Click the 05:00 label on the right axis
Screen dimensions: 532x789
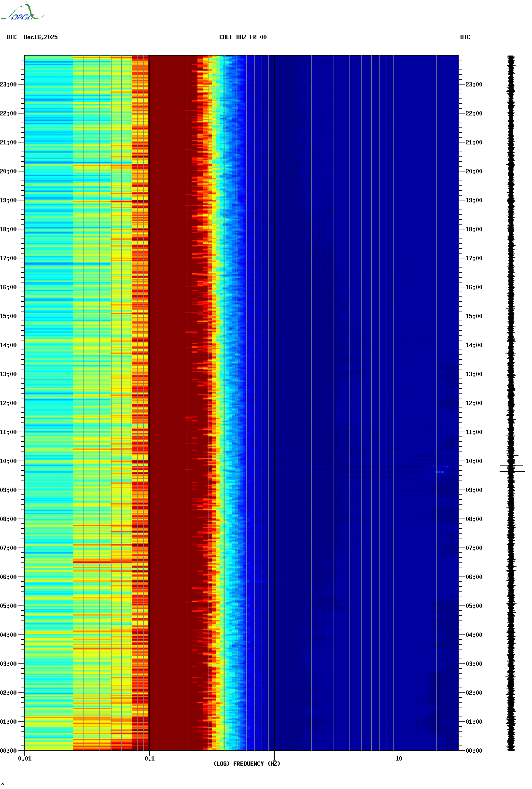474,606
